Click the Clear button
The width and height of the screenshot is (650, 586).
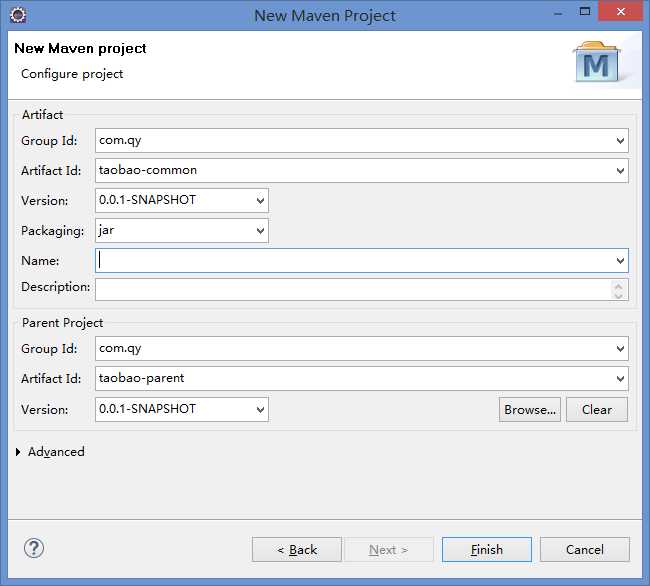click(597, 410)
